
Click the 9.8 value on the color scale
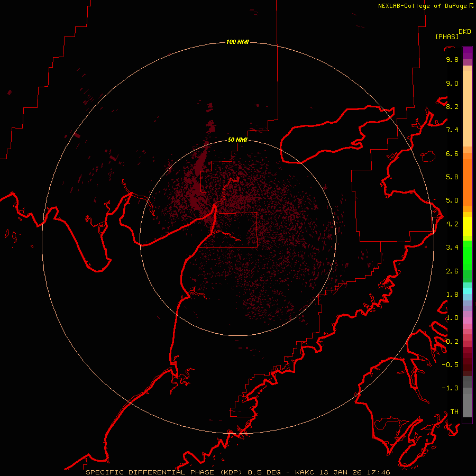[452, 59]
